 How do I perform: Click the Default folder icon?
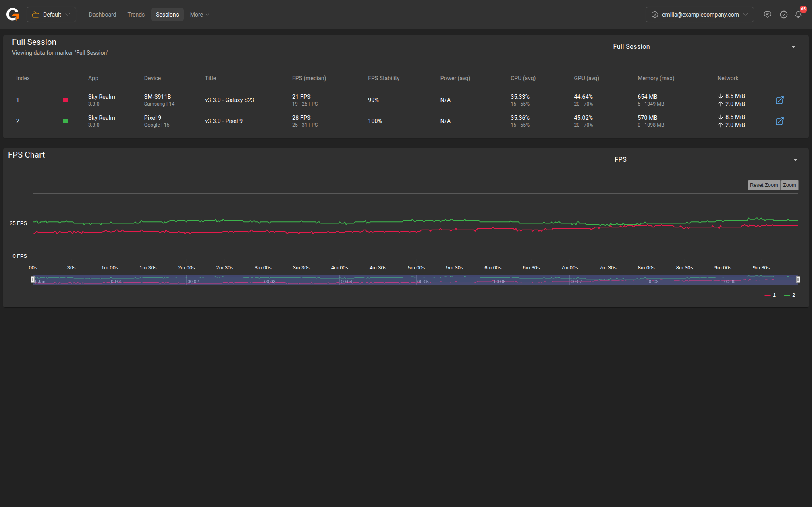tap(36, 15)
